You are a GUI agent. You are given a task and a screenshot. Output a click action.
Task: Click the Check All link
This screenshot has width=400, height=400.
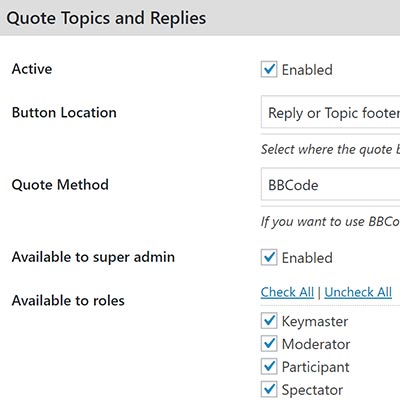[287, 292]
